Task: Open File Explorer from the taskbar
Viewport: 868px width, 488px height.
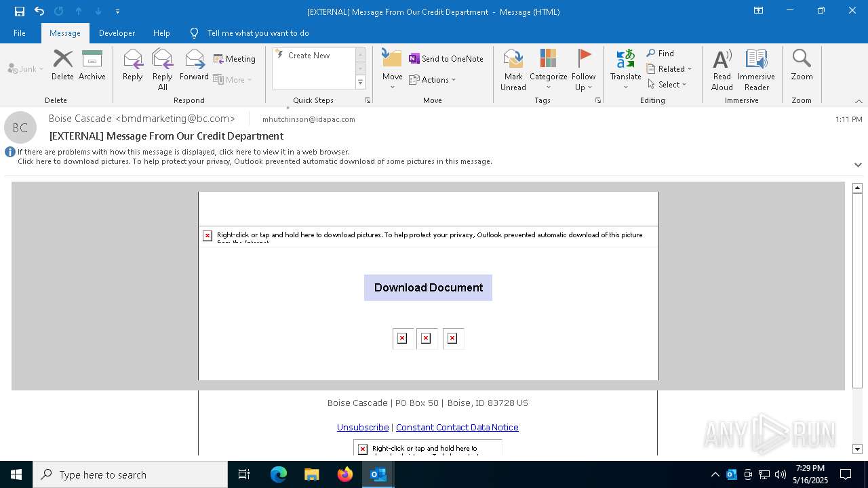Action: (x=311, y=474)
